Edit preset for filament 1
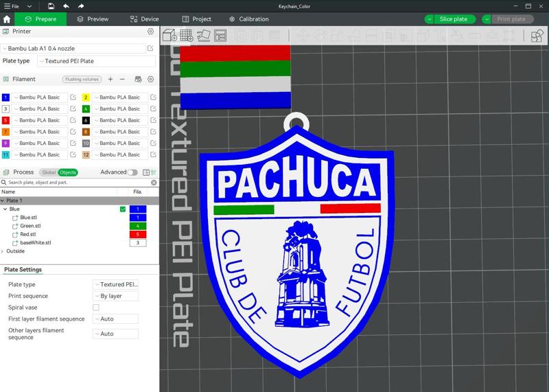 click(x=73, y=97)
